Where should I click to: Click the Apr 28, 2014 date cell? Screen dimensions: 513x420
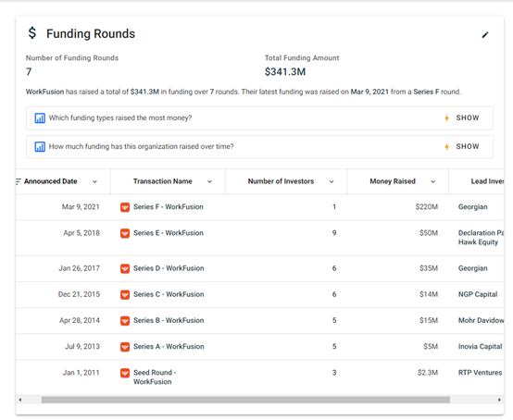click(x=80, y=321)
